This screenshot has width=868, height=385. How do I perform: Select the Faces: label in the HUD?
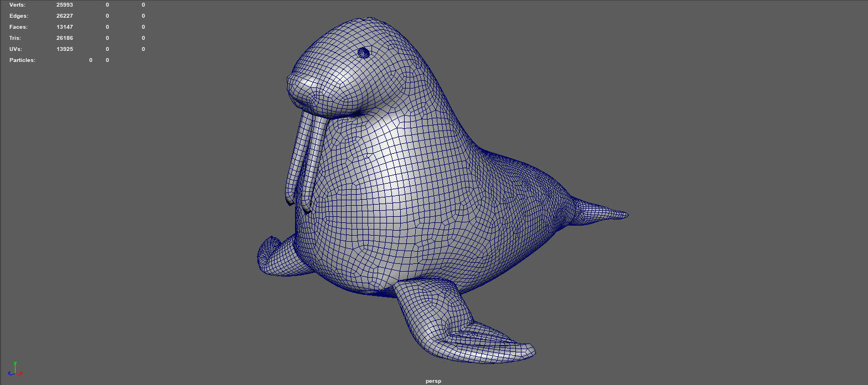(18, 27)
